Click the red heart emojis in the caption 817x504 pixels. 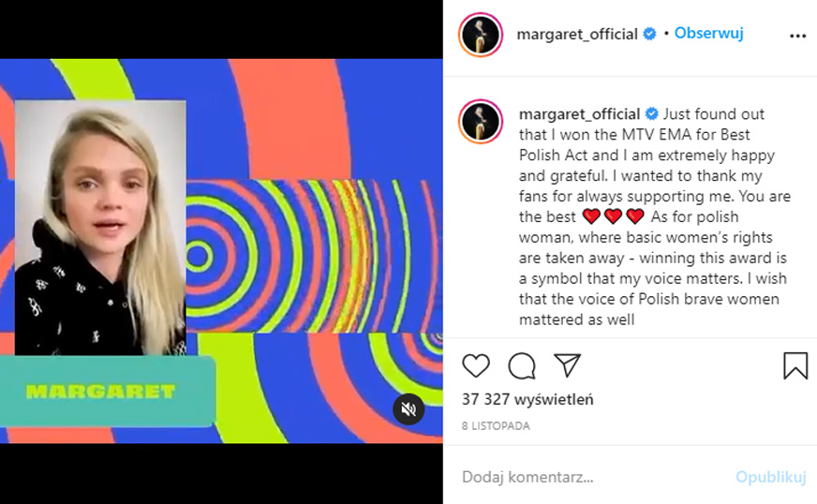613,215
